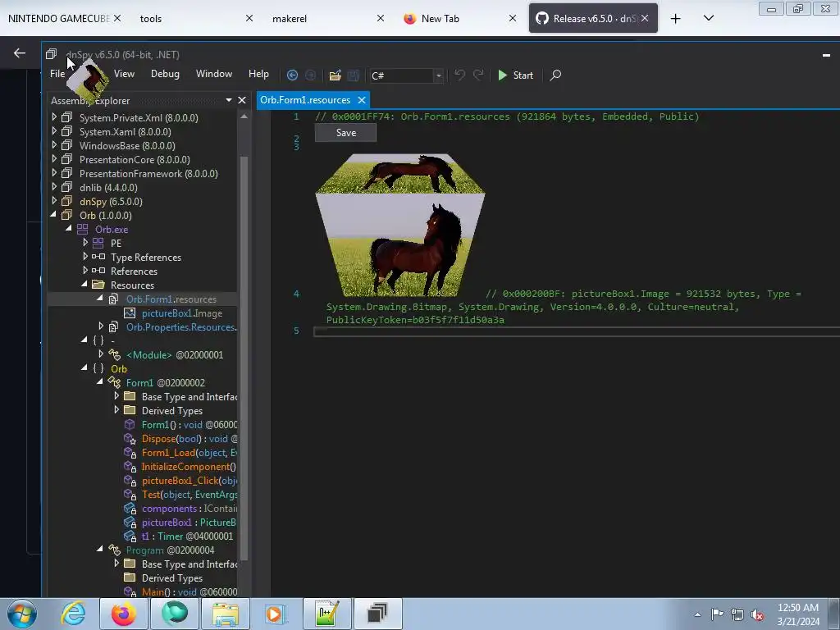This screenshot has height=630, width=840.
Task: Open Firefox from the taskbar
Action: 123,614
